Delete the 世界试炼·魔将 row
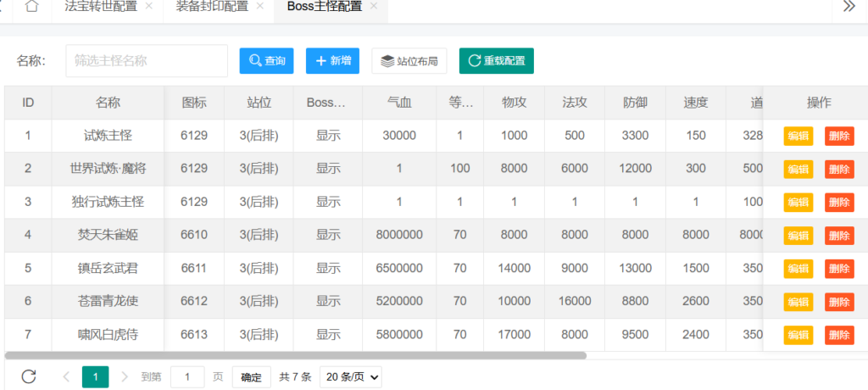868x390 pixels. (x=839, y=170)
